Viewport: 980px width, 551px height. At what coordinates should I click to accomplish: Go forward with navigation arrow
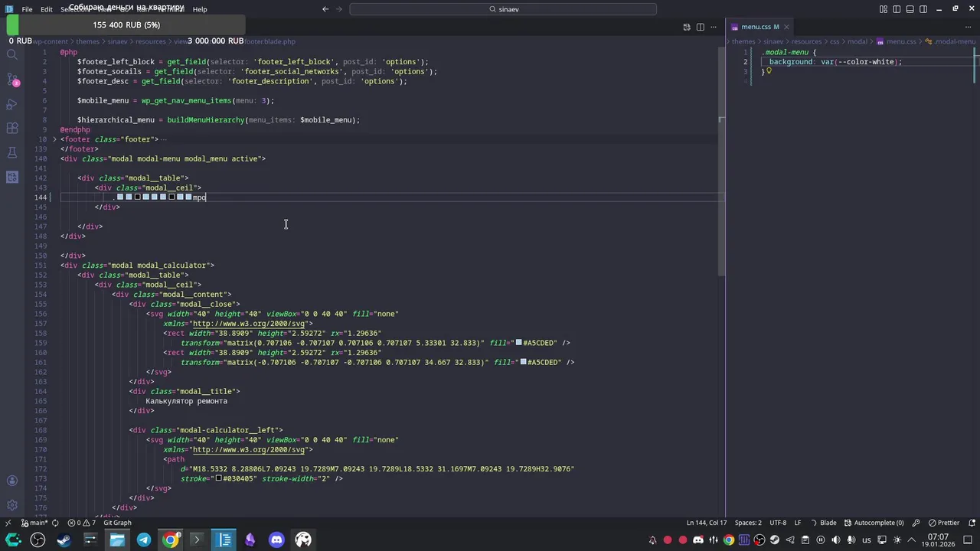click(x=338, y=9)
